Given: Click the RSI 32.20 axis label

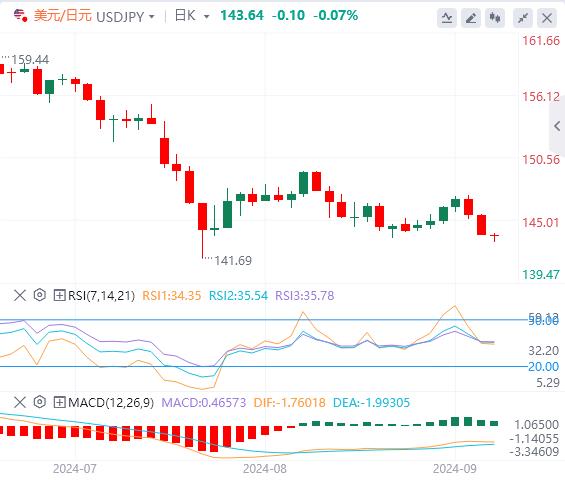Looking at the screenshot, I should click(x=544, y=350).
